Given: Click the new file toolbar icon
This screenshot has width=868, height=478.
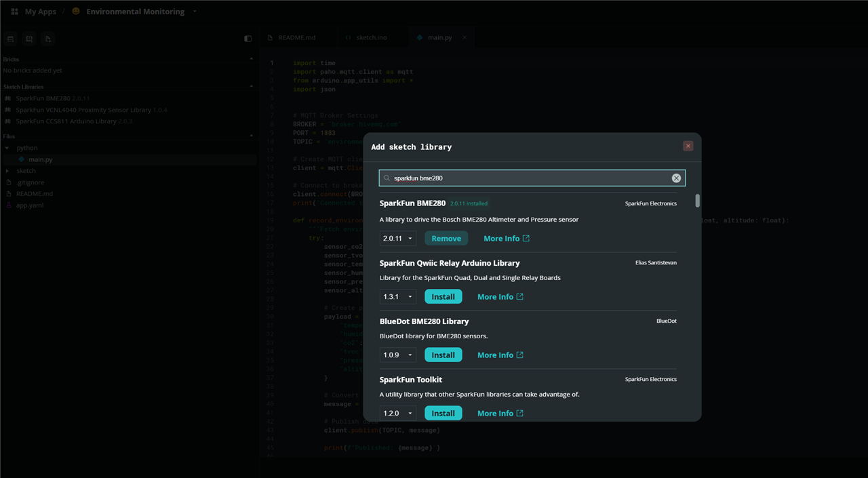Looking at the screenshot, I should [x=48, y=39].
